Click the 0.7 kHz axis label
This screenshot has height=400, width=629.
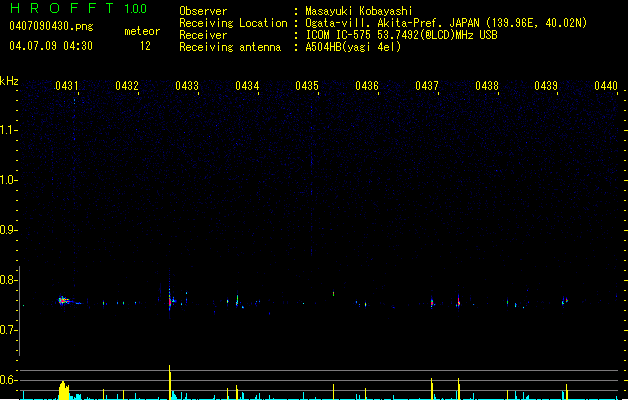point(8,330)
